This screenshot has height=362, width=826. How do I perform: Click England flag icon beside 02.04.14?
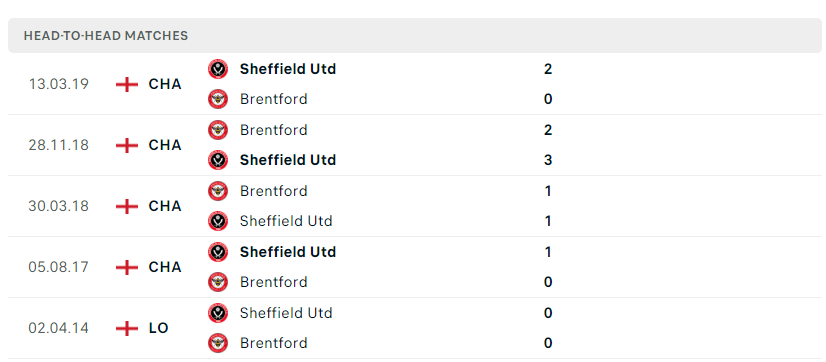point(127,328)
